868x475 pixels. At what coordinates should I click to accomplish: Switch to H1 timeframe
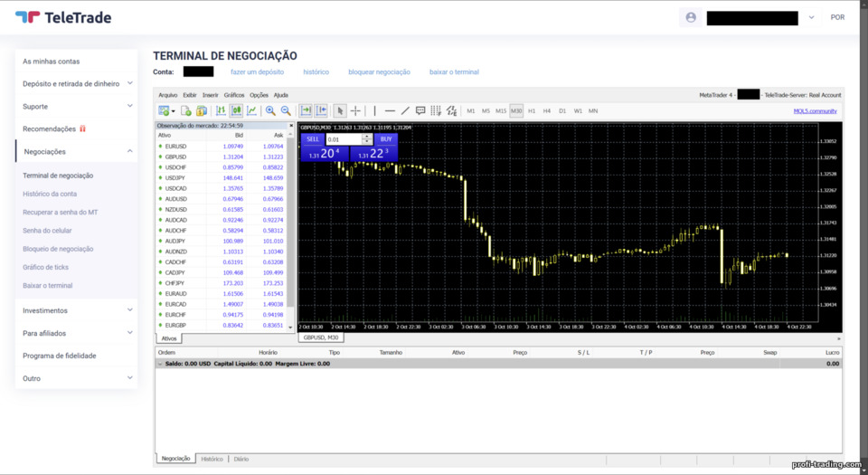coord(532,110)
